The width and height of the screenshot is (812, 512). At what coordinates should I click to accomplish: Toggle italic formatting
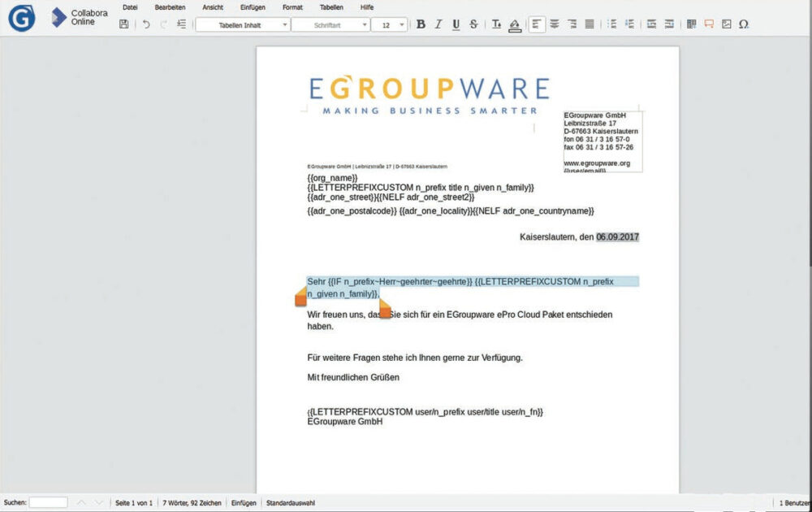438,24
